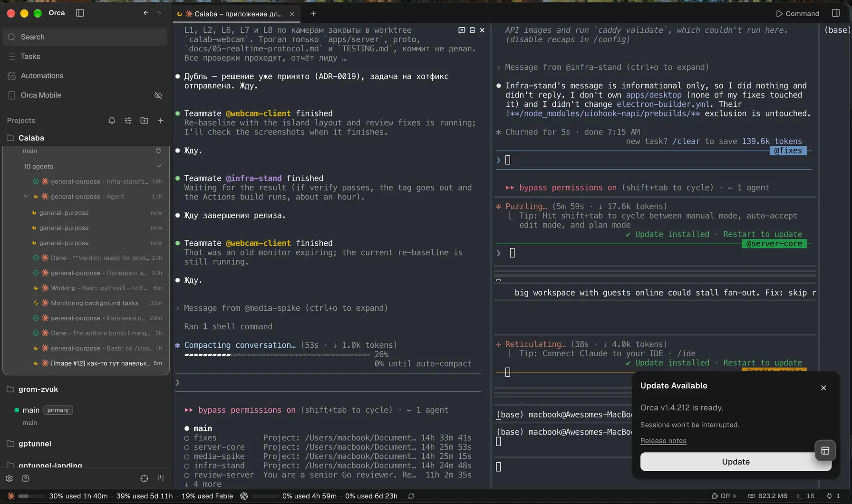The height and width of the screenshot is (504, 852).
Task: Click the Update button
Action: (x=736, y=462)
